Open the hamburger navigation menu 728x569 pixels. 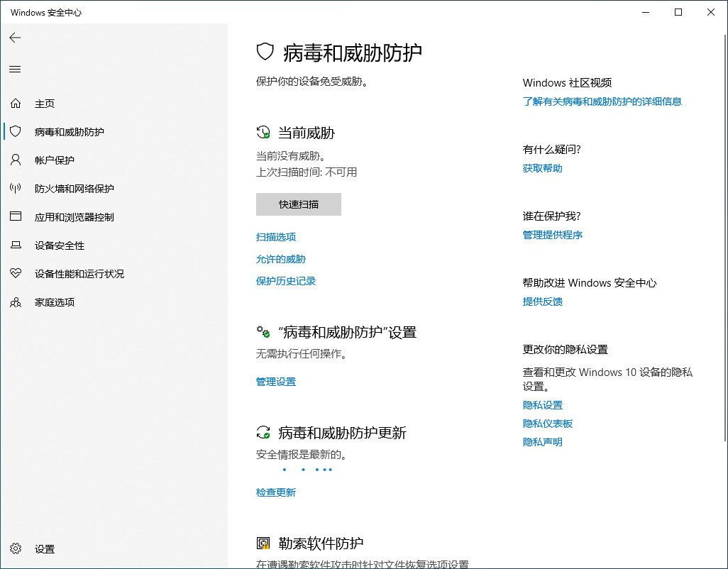coord(15,69)
